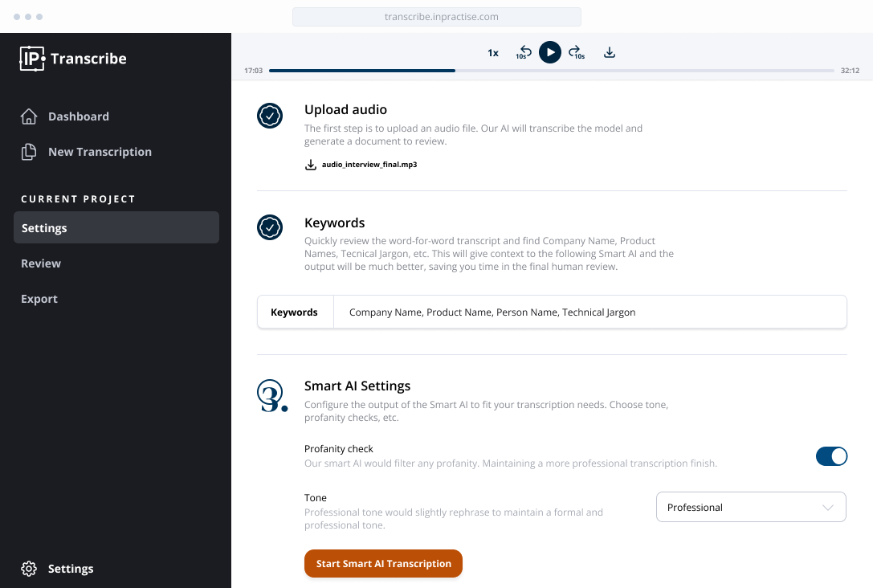Click the Keywords section heading

tap(335, 223)
